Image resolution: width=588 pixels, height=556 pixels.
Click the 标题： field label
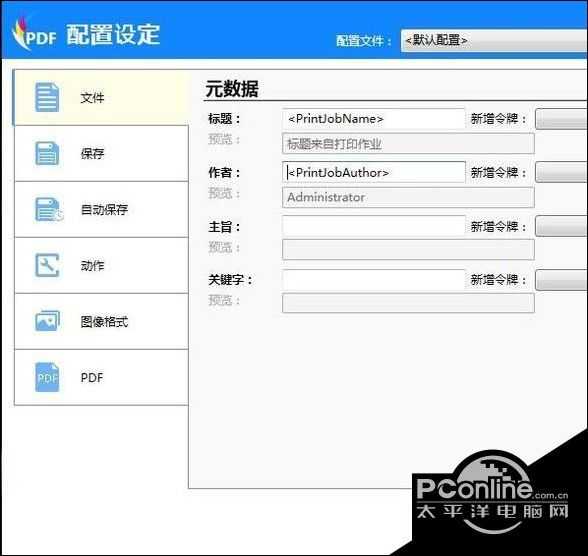[224, 119]
